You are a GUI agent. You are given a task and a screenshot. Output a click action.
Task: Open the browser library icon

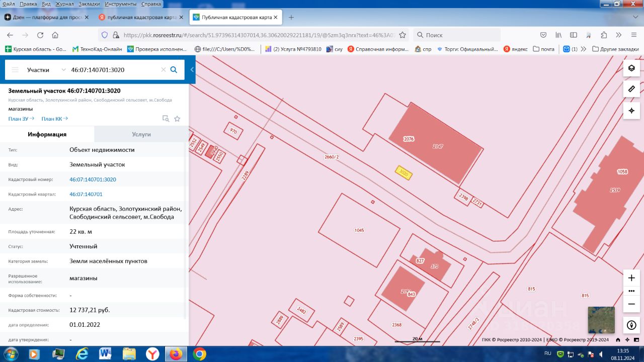[x=558, y=35]
